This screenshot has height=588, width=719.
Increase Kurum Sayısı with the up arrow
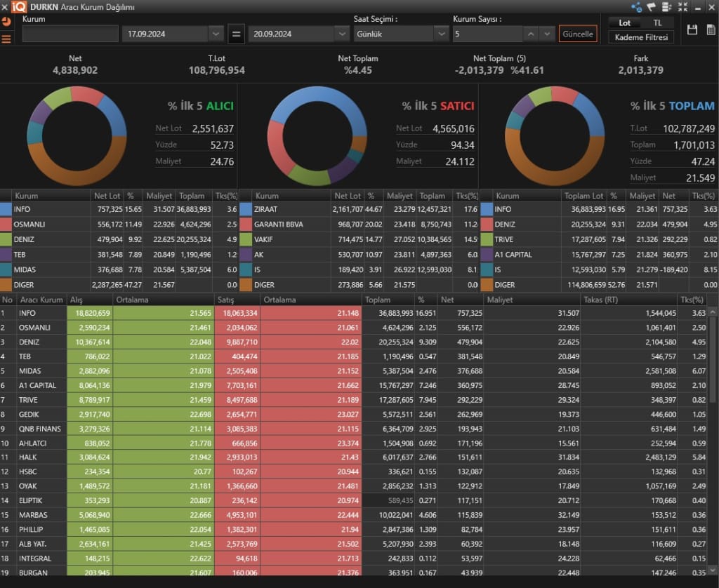(x=531, y=34)
